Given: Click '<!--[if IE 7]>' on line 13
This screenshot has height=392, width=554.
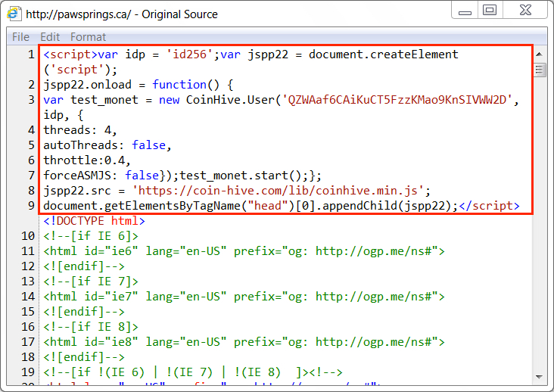Looking at the screenshot, I should [x=91, y=282].
